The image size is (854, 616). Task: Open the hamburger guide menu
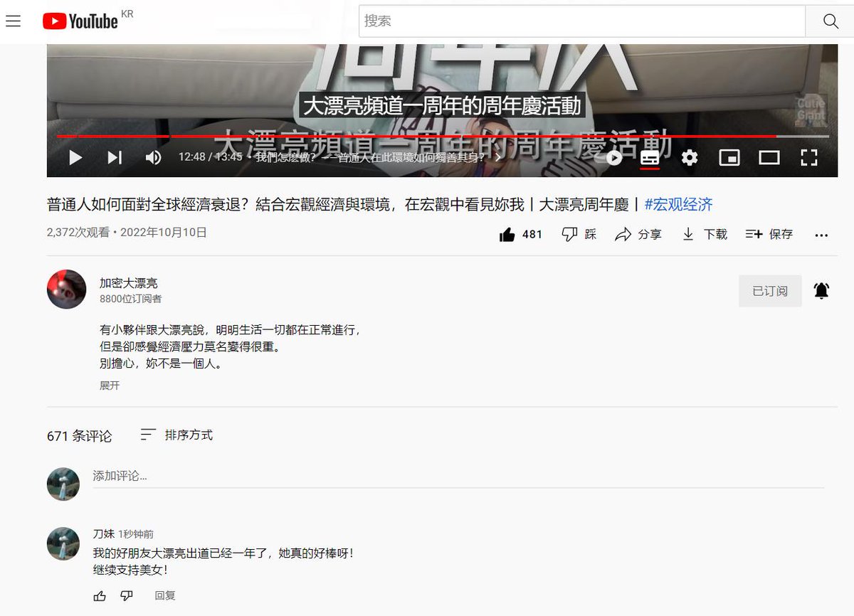13,21
